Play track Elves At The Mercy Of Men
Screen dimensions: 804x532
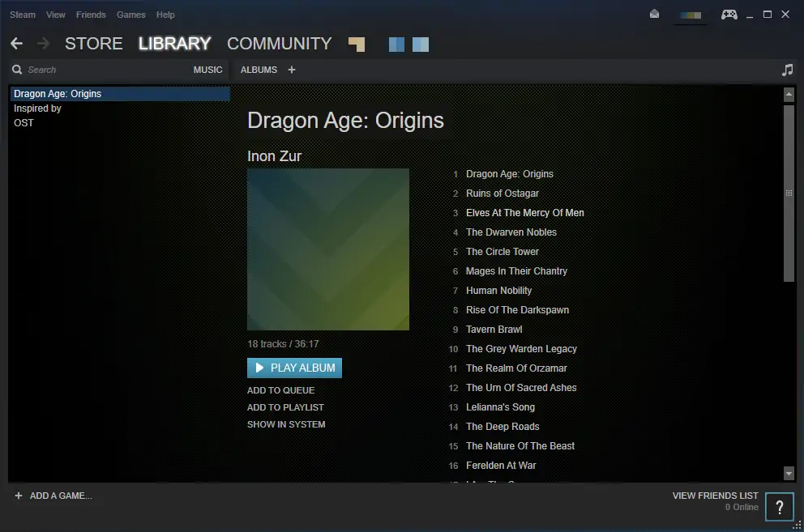[525, 213]
